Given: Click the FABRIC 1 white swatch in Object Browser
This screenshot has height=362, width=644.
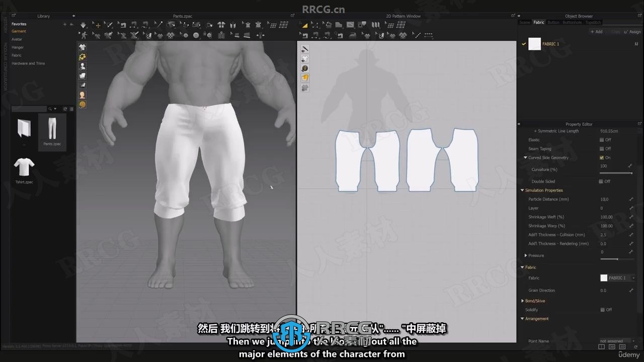Looking at the screenshot, I should [535, 44].
